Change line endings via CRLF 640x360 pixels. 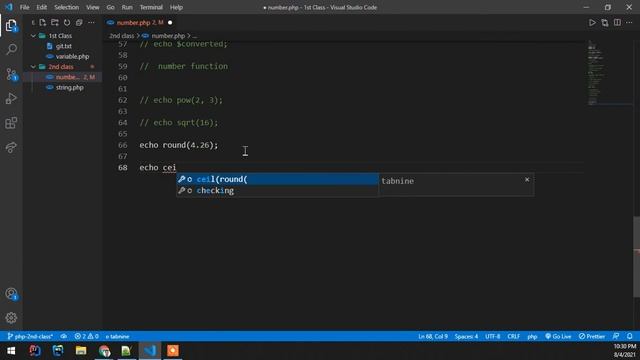point(513,336)
